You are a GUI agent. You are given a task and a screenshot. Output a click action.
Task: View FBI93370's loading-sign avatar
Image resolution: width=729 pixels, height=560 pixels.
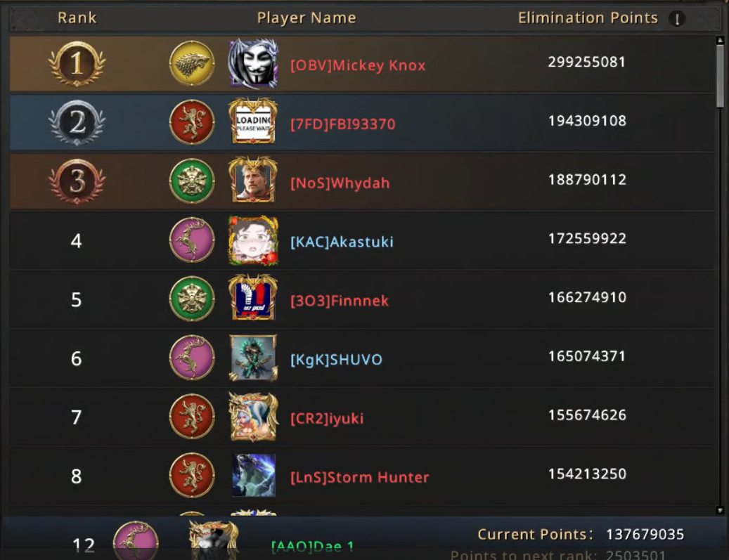pos(253,122)
